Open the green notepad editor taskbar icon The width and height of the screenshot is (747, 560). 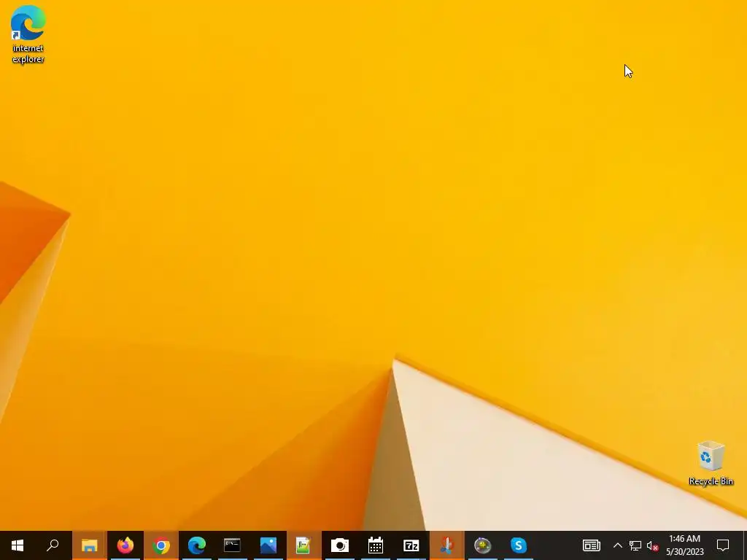(304, 545)
